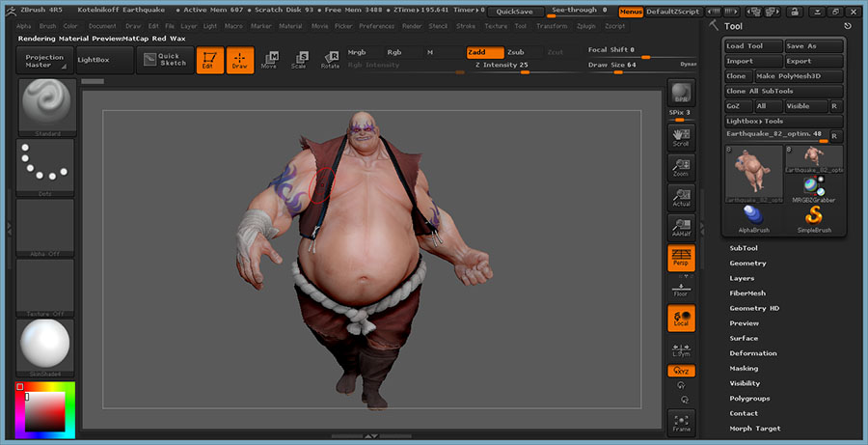
Task: Click Load Tool button
Action: point(754,46)
